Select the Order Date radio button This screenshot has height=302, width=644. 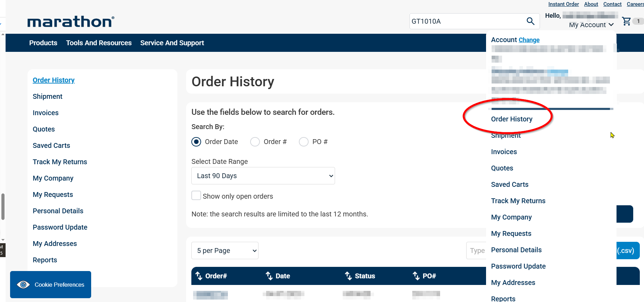(196, 142)
